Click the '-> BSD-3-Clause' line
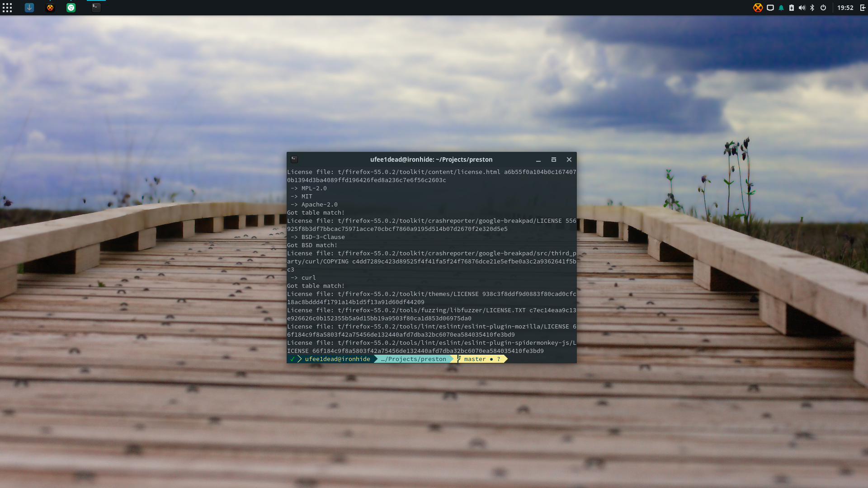This screenshot has height=488, width=868. [317, 237]
